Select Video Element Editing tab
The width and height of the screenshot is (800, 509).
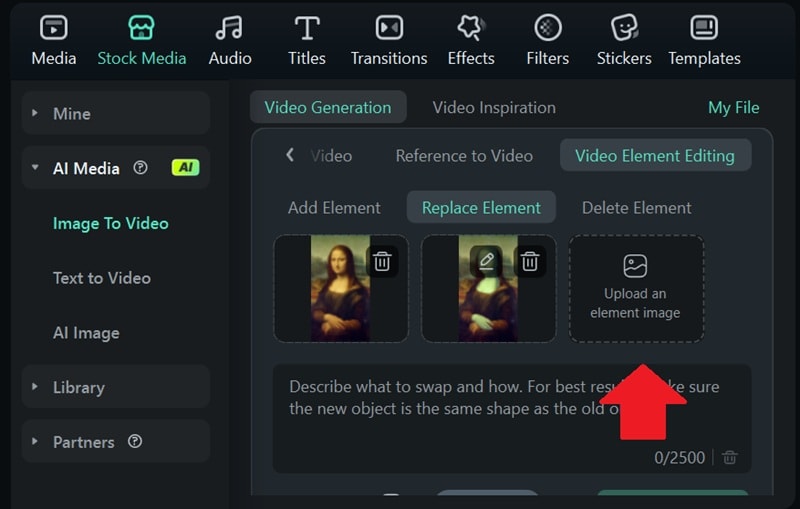tap(655, 156)
